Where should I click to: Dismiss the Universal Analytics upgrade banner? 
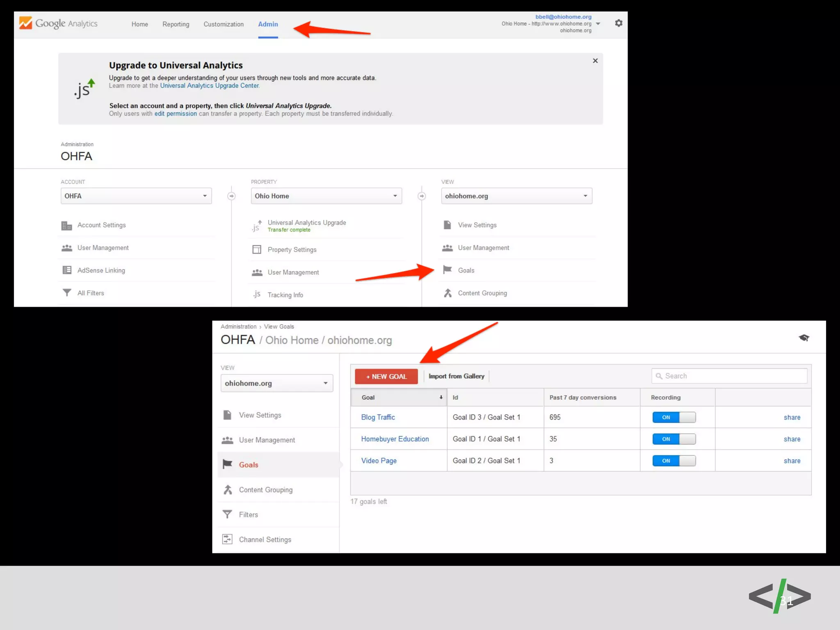[x=595, y=61]
